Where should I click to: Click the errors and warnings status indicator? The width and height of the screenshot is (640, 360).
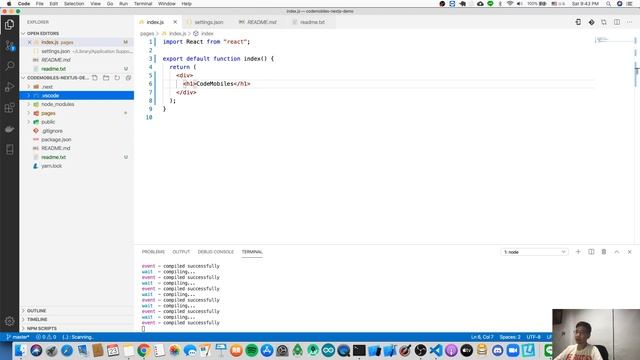(x=46, y=337)
